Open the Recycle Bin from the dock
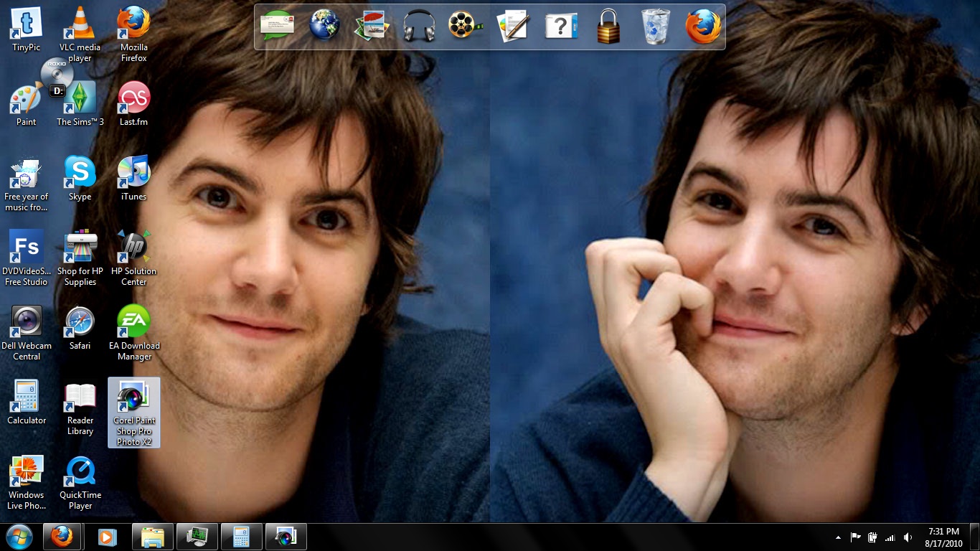This screenshot has height=551, width=980. [655, 27]
